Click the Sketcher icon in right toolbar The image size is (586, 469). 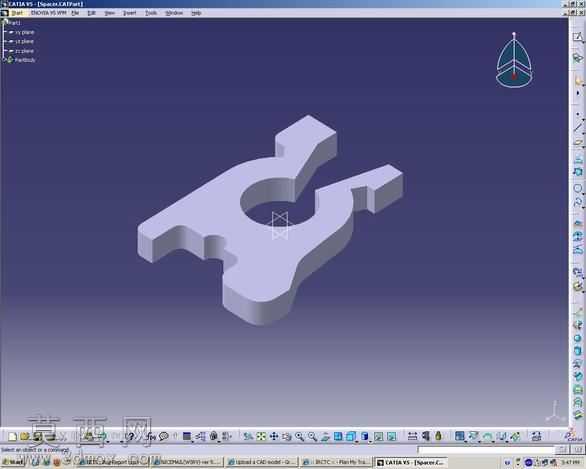(578, 37)
